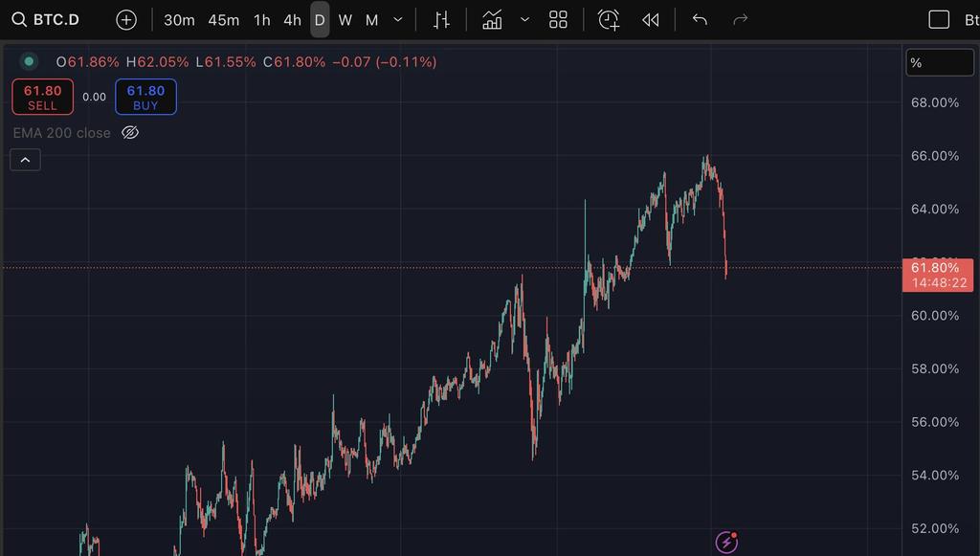Click the 61.80 BUY button
980x556 pixels.
click(145, 97)
